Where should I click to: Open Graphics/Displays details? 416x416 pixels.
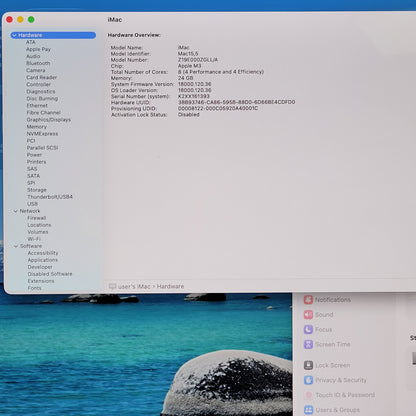point(49,119)
